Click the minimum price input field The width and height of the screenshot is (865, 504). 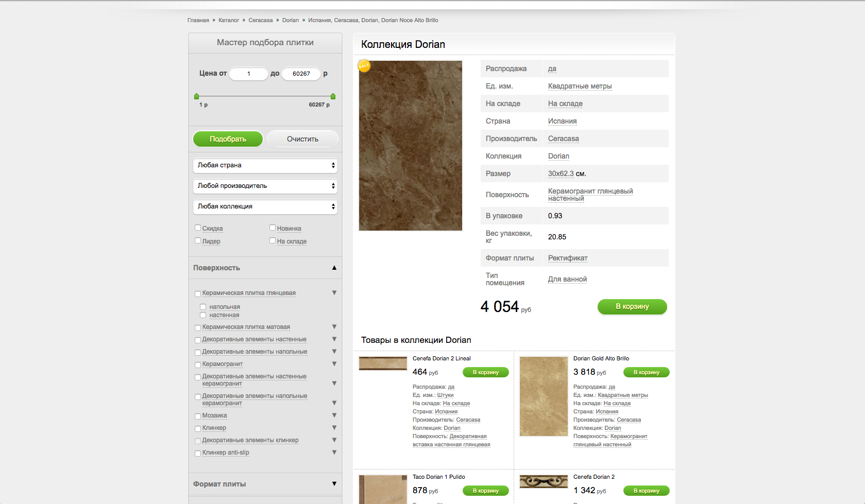[248, 74]
